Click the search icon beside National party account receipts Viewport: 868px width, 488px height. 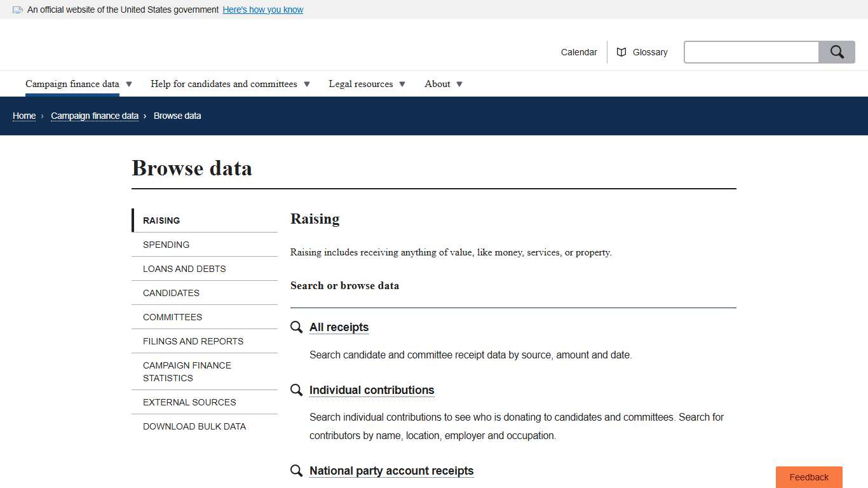[x=296, y=471]
